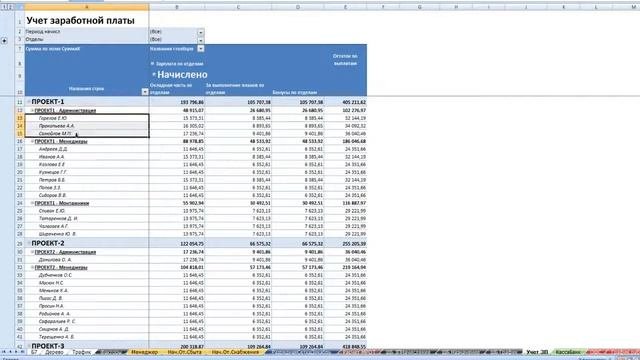Click outline level 2 button
This screenshot has width=640, height=360.
[x=11, y=7]
